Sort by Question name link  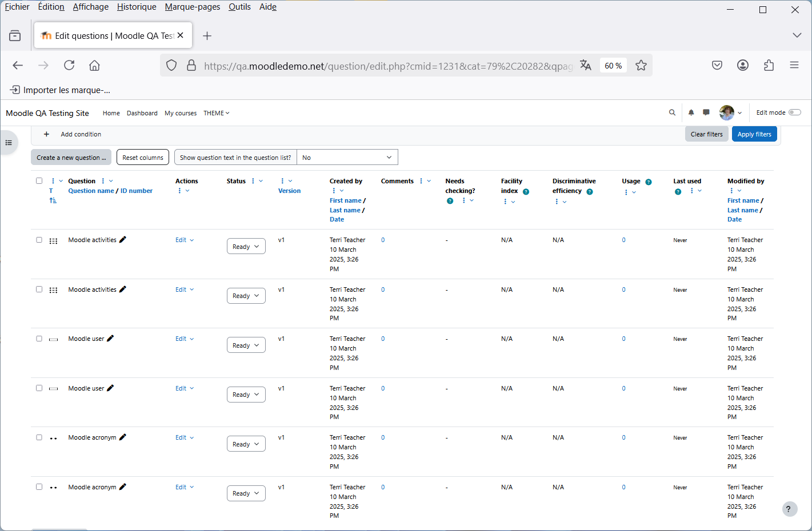click(91, 191)
